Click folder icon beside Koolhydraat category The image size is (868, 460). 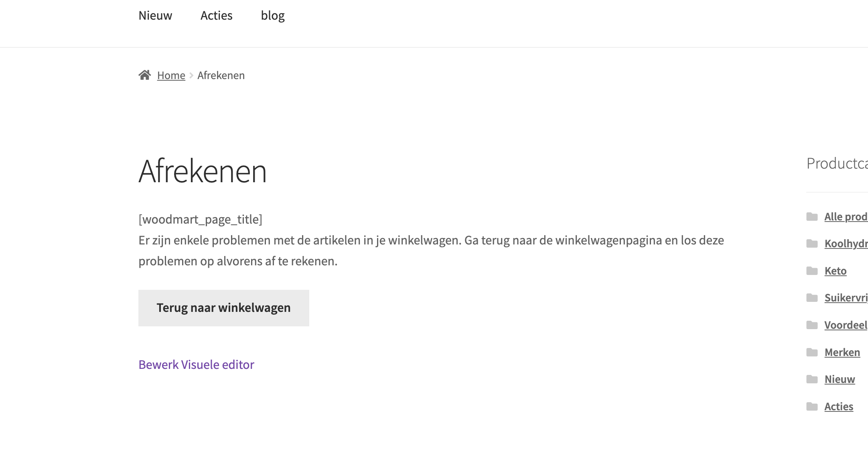click(x=812, y=244)
